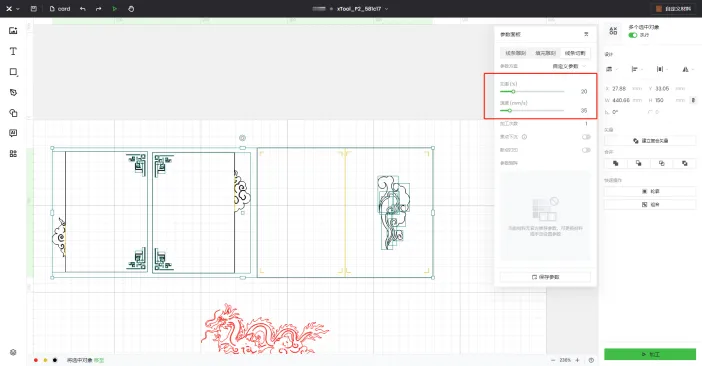Click the green play preview icon
The width and height of the screenshot is (702, 366).
115,9
